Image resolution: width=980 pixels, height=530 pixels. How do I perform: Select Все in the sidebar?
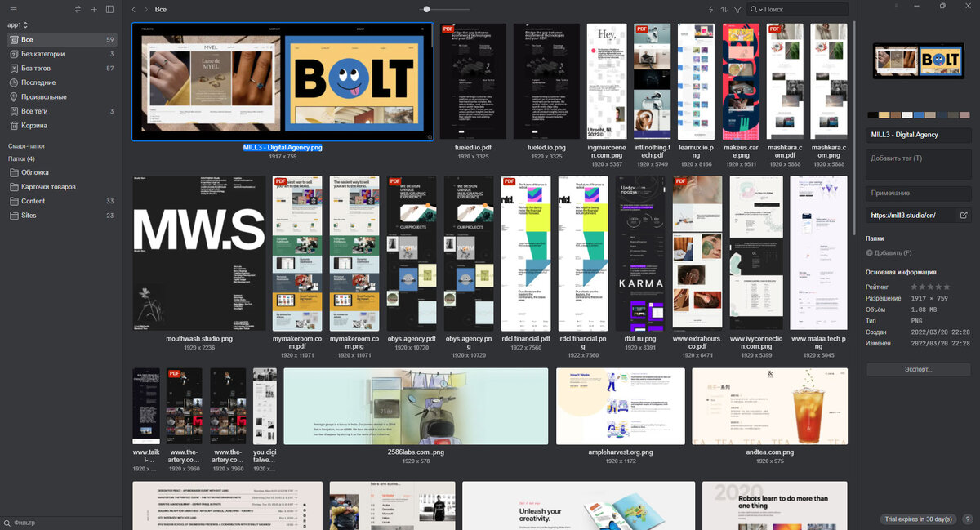(61, 39)
